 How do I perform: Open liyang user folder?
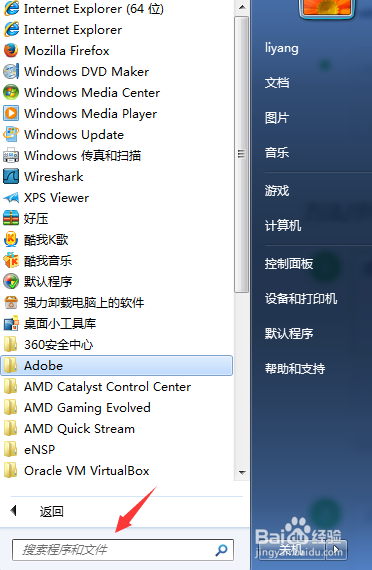282,48
